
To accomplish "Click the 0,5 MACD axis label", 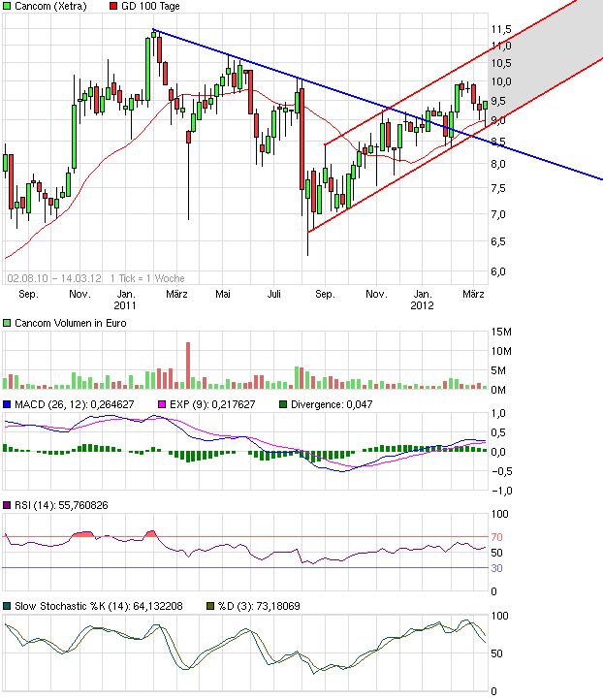I will pos(498,432).
